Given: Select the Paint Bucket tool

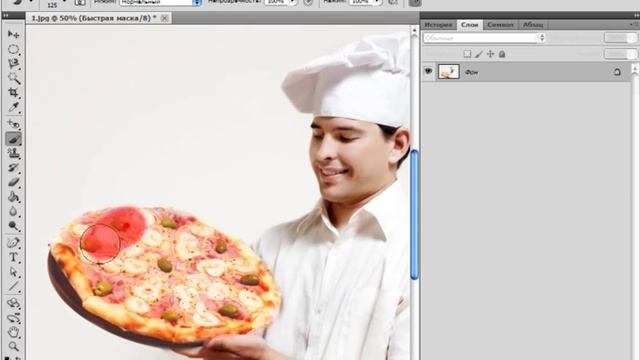Looking at the screenshot, I should 13,197.
